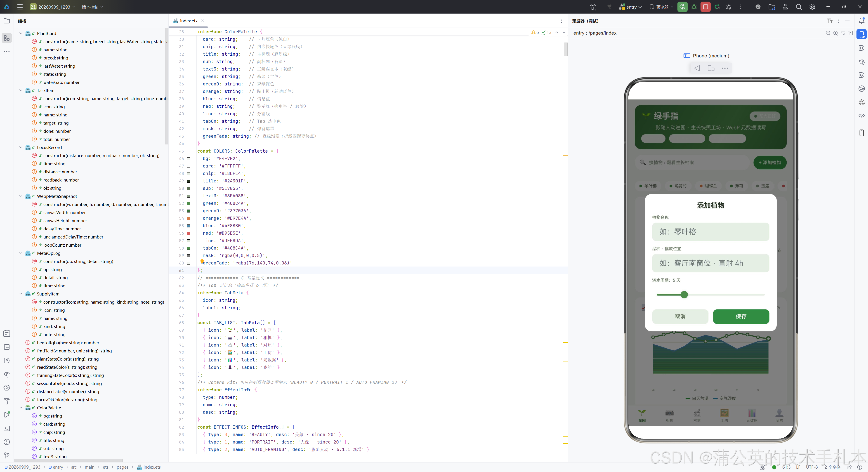Open the Search magnifier in the top bar
The width and height of the screenshot is (868, 472).
pyautogui.click(x=799, y=7)
